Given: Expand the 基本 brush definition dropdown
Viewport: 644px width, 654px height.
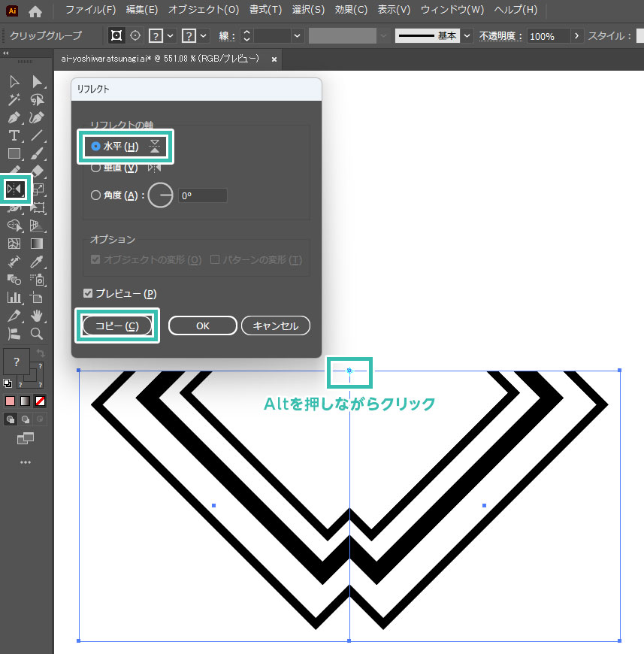Looking at the screenshot, I should pos(467,36).
